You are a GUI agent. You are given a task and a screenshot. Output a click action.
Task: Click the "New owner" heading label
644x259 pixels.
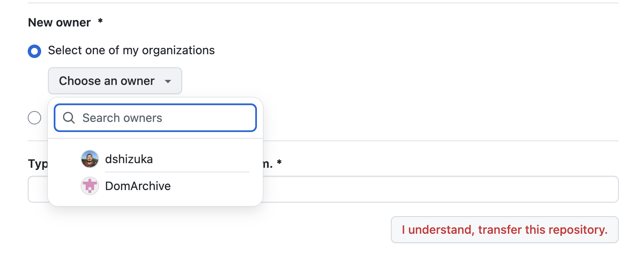(x=59, y=23)
